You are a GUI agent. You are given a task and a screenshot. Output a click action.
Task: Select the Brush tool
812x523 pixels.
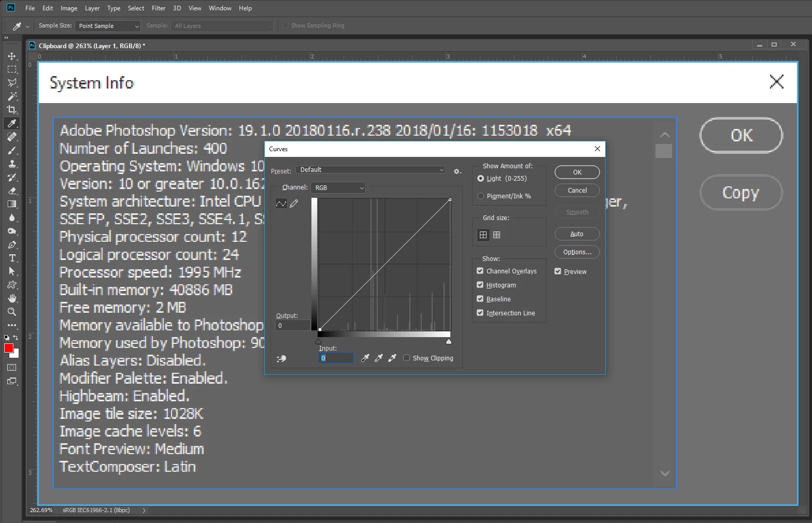12,150
